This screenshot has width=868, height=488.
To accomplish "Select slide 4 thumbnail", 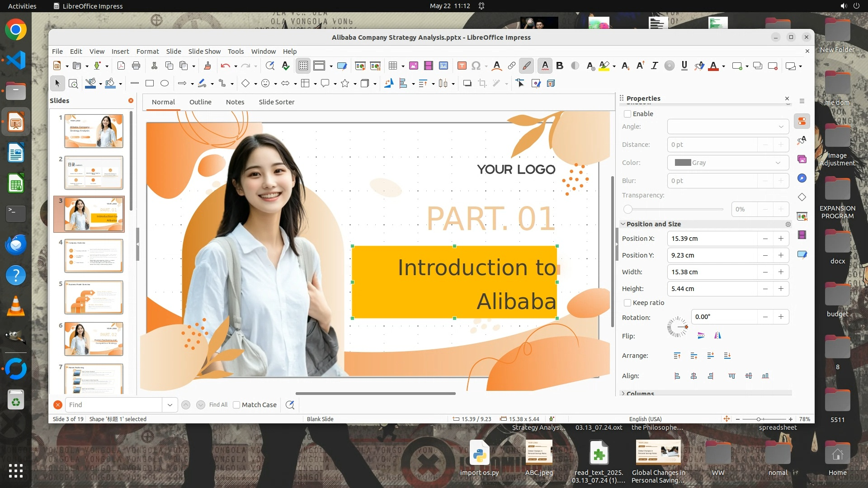I will pyautogui.click(x=94, y=256).
